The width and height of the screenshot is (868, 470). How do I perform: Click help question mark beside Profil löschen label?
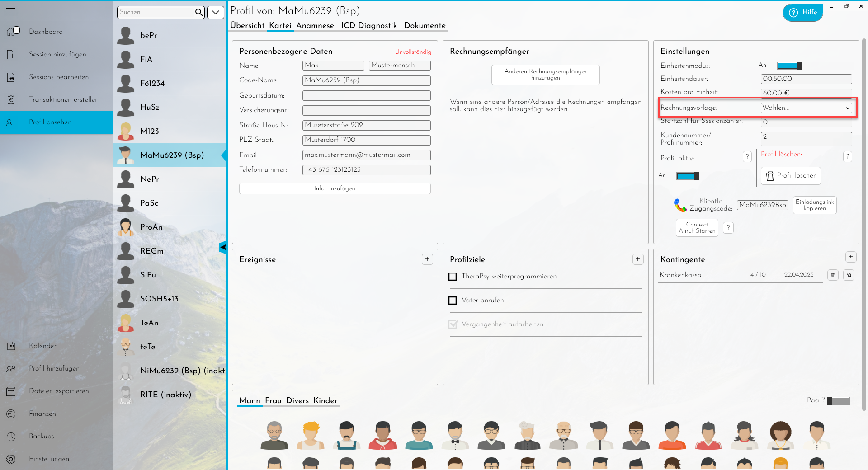848,156
